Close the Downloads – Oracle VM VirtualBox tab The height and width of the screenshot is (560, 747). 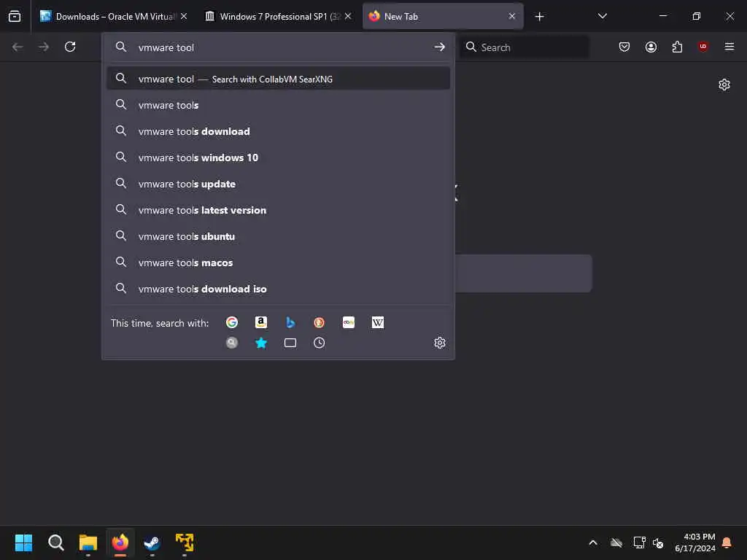point(184,16)
